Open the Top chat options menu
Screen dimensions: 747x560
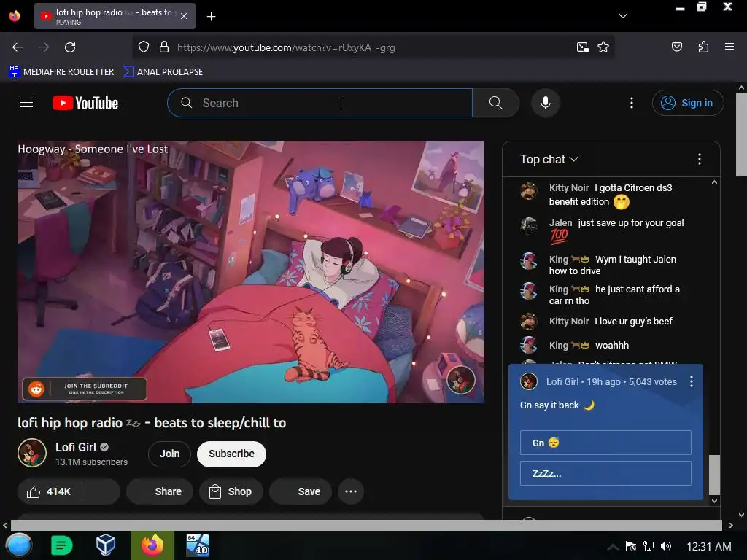[700, 159]
